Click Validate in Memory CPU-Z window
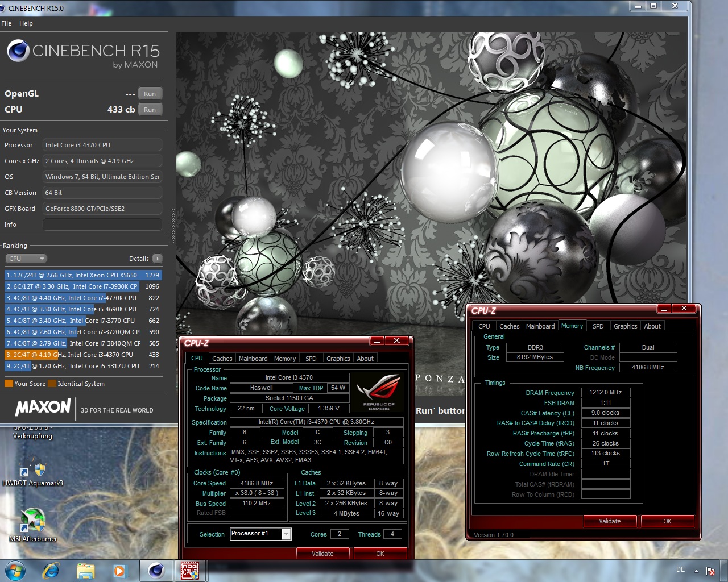This screenshot has width=728, height=582. (x=610, y=521)
